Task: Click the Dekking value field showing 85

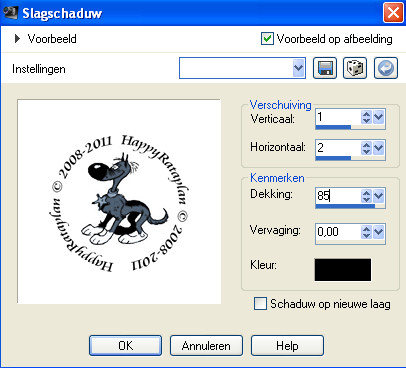Action: [x=338, y=196]
